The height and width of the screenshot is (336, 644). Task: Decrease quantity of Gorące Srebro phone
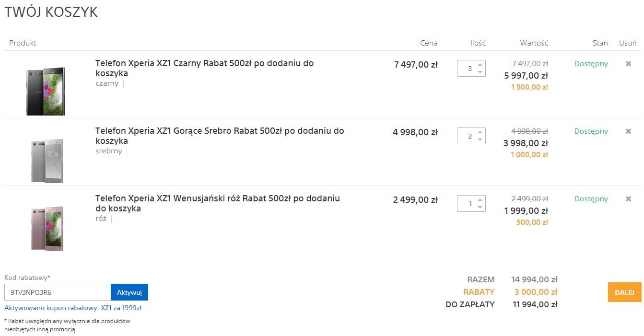coord(480,139)
